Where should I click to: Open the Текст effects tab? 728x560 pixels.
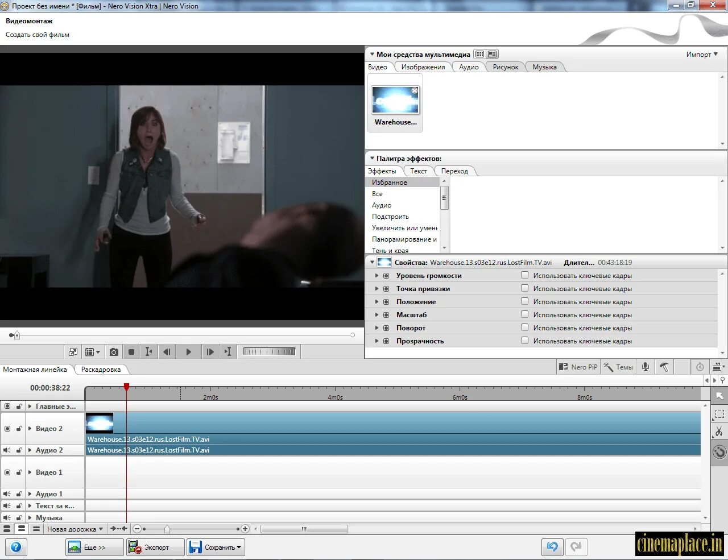tap(419, 171)
